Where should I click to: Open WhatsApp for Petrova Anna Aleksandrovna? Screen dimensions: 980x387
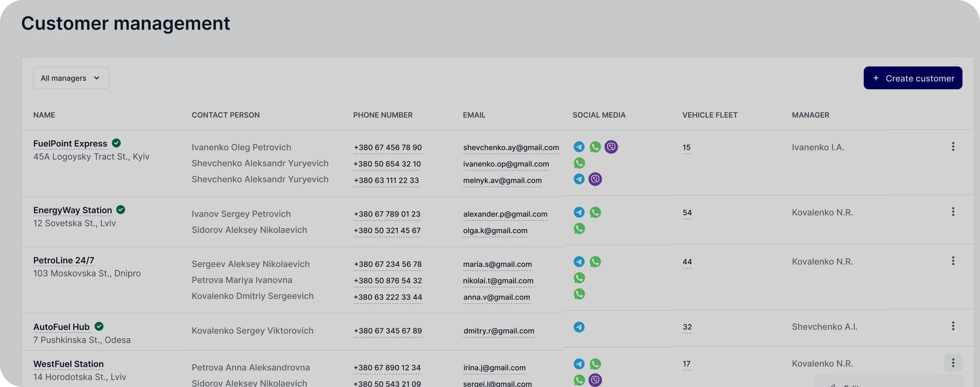point(595,364)
